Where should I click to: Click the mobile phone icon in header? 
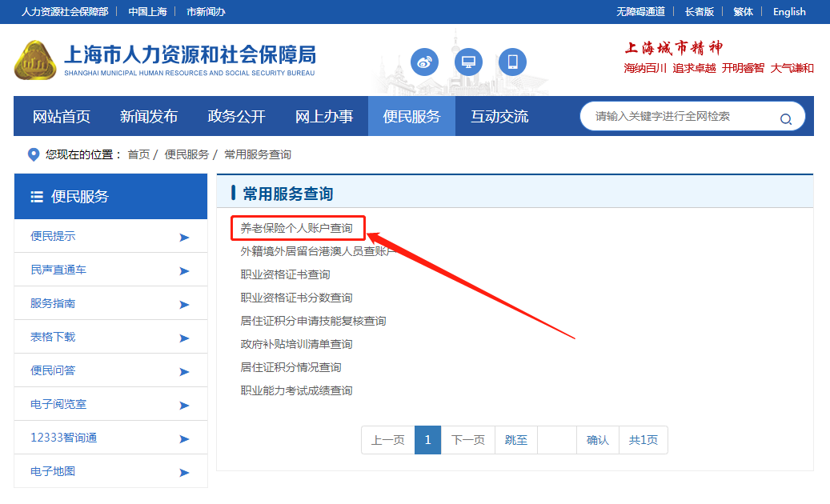tap(512, 62)
